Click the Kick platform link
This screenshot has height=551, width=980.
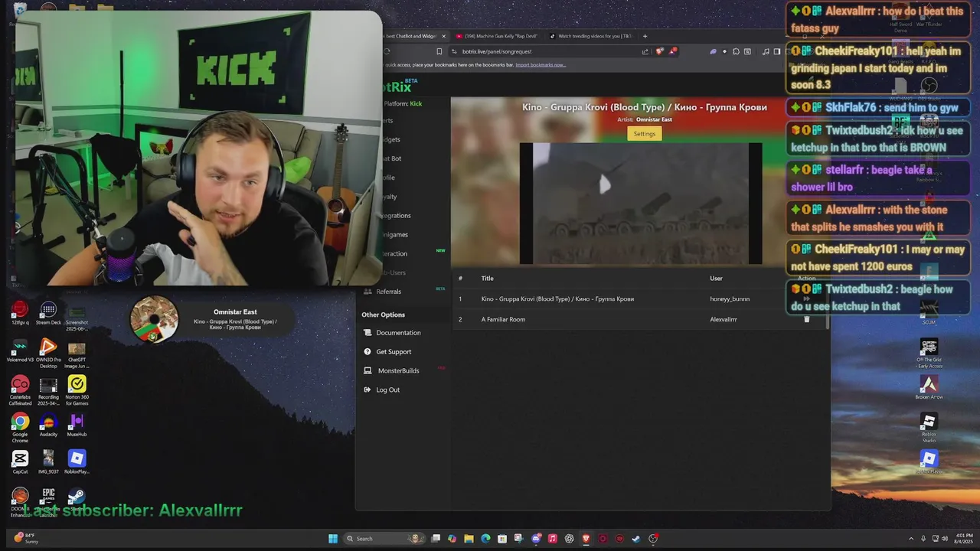[x=416, y=104]
